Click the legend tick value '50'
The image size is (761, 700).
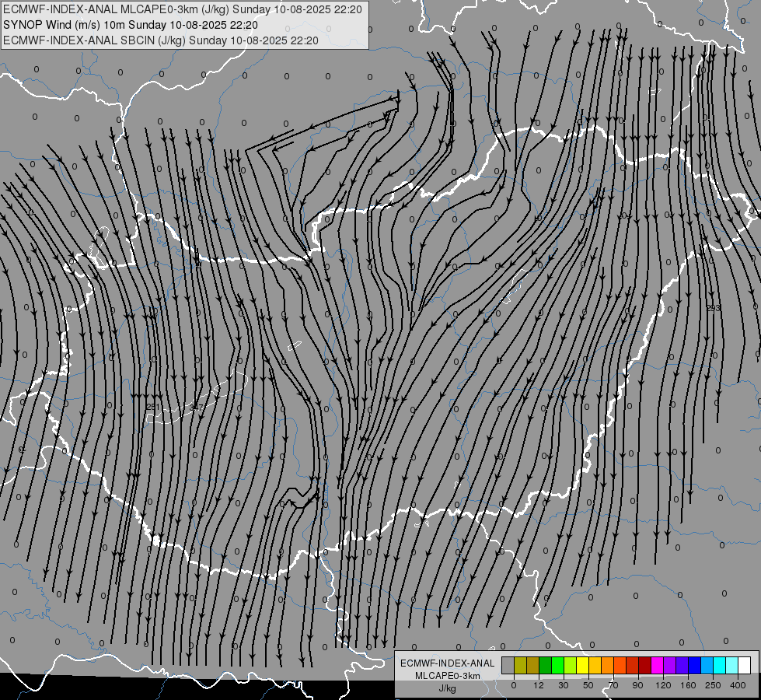pos(588,685)
